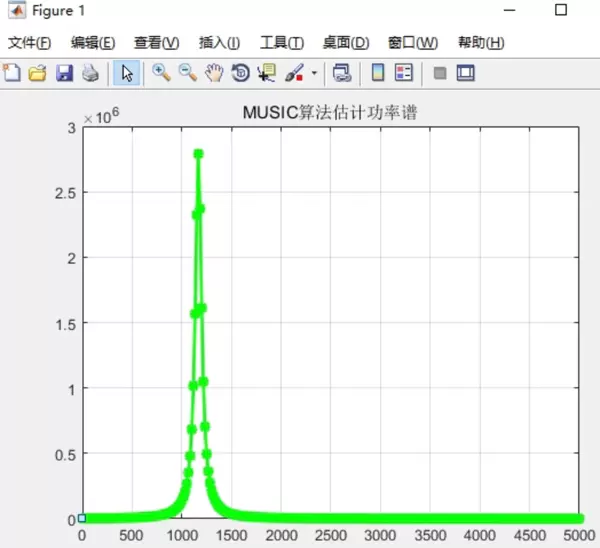The width and height of the screenshot is (600, 548).
Task: Click the Link Plot icon
Action: click(x=341, y=73)
